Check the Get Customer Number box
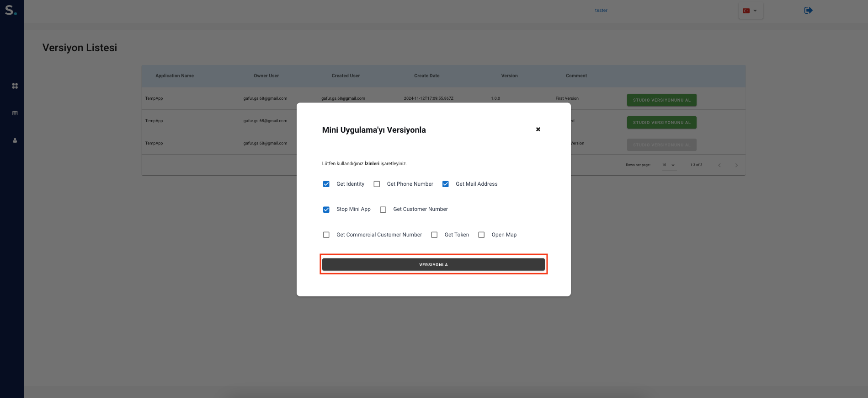The height and width of the screenshot is (398, 868). [383, 210]
